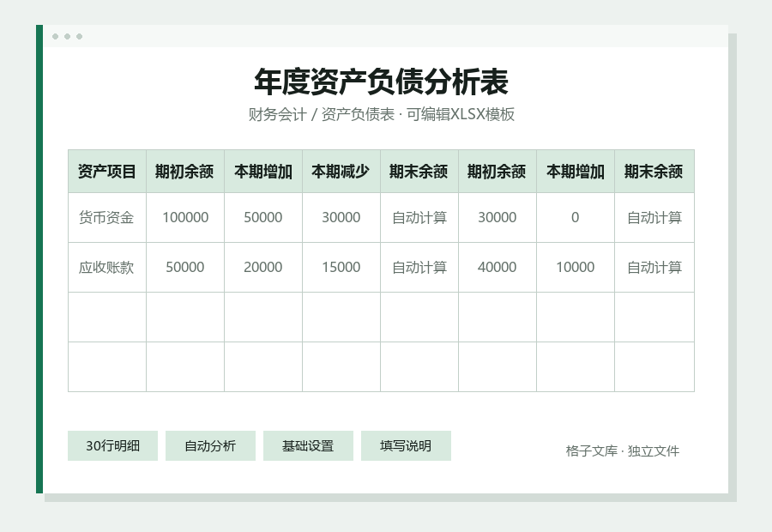Viewport: 772px width, 532px height.
Task: Open the 自动分析 tag
Action: (x=210, y=446)
